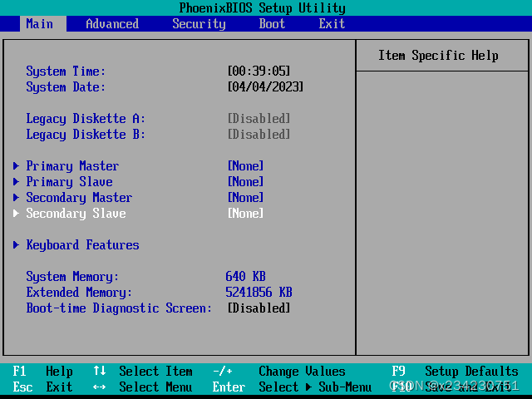Viewport: 532px width, 399px height.
Task: Click the Select Menu hint
Action: coord(155,387)
